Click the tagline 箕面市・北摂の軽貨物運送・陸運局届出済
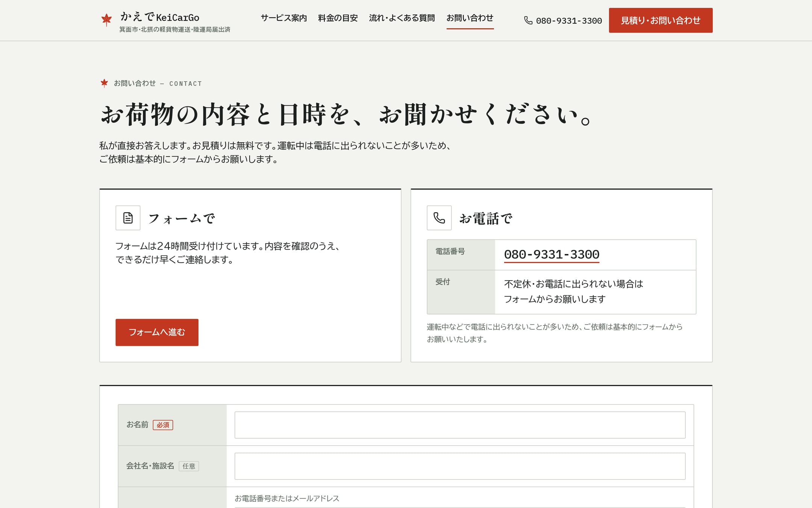812x508 pixels. coord(175,29)
